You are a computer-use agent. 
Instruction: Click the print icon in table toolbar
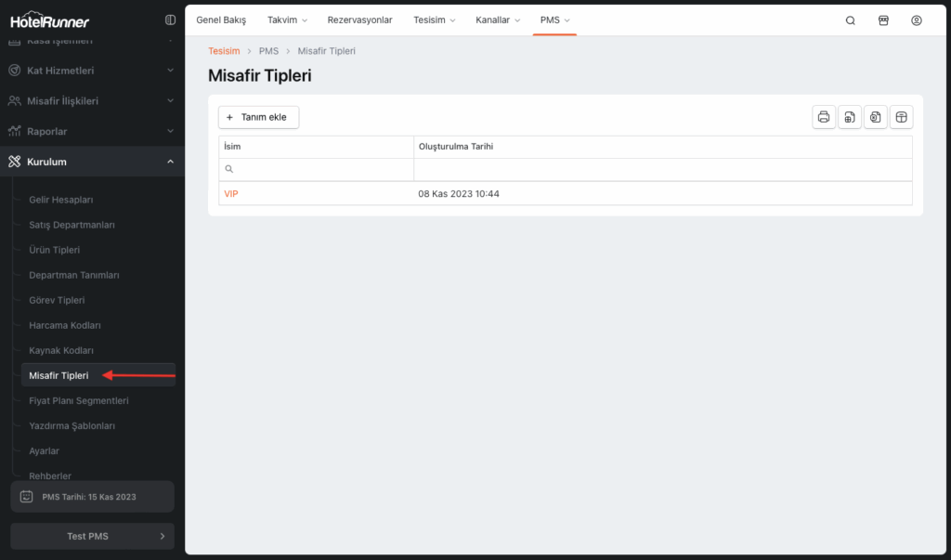point(824,117)
